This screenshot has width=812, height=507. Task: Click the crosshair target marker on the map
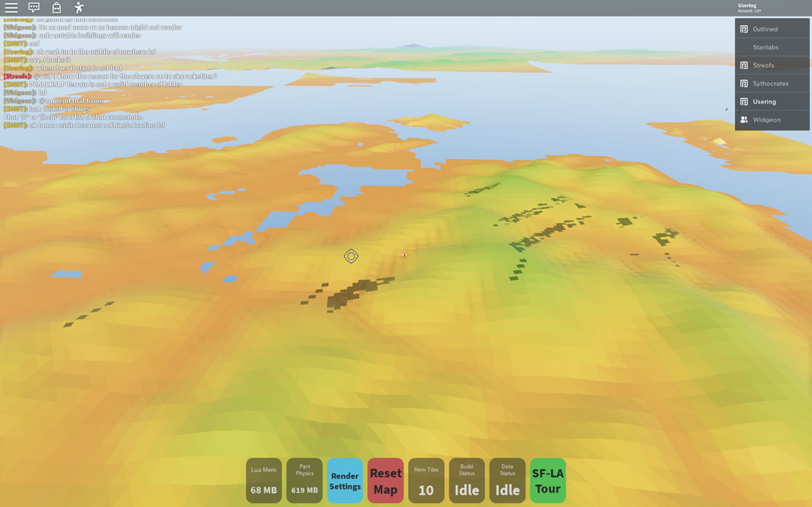point(351,256)
